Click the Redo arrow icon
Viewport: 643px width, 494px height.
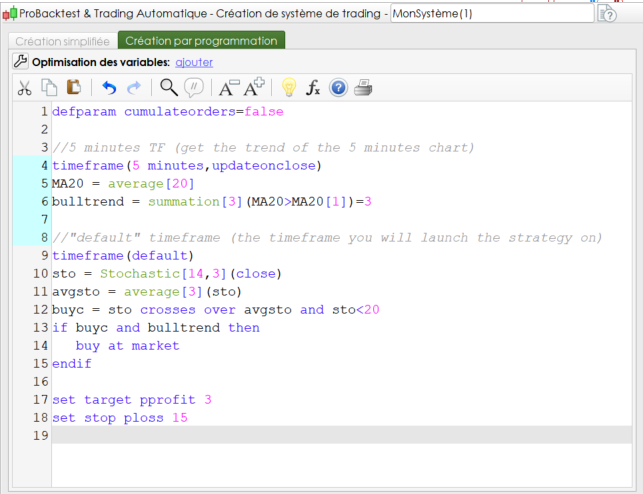click(134, 88)
